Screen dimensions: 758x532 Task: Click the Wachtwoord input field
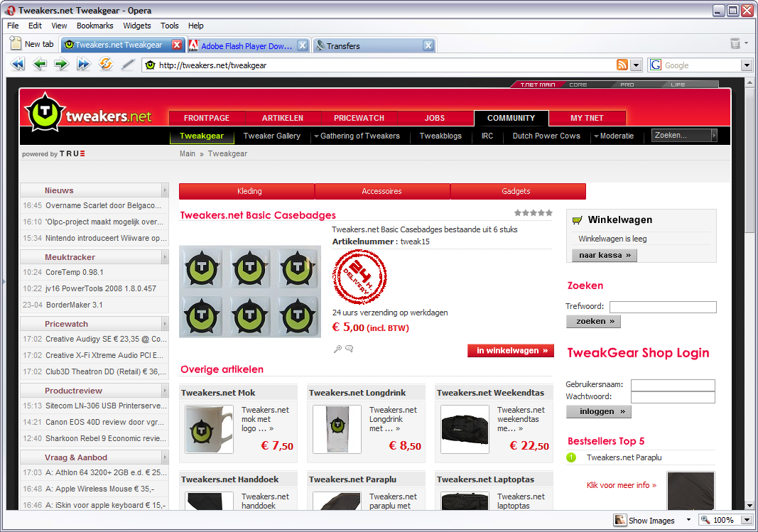[673, 397]
